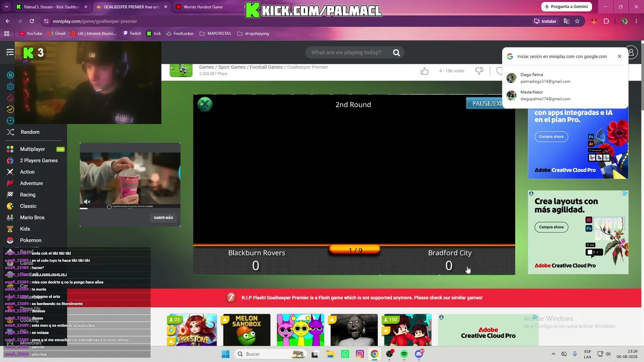Click the browser back arrow
The width and height of the screenshot is (644, 362).
click(8, 21)
